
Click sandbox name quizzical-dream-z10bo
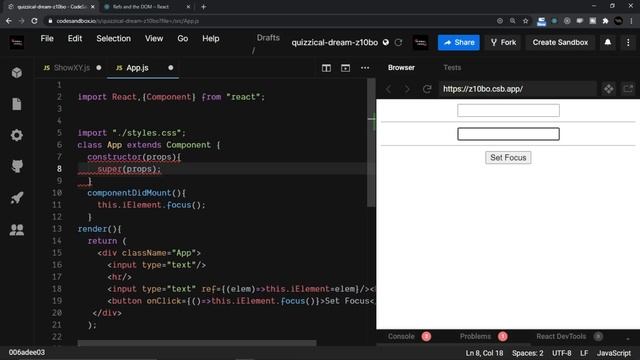coord(334,42)
